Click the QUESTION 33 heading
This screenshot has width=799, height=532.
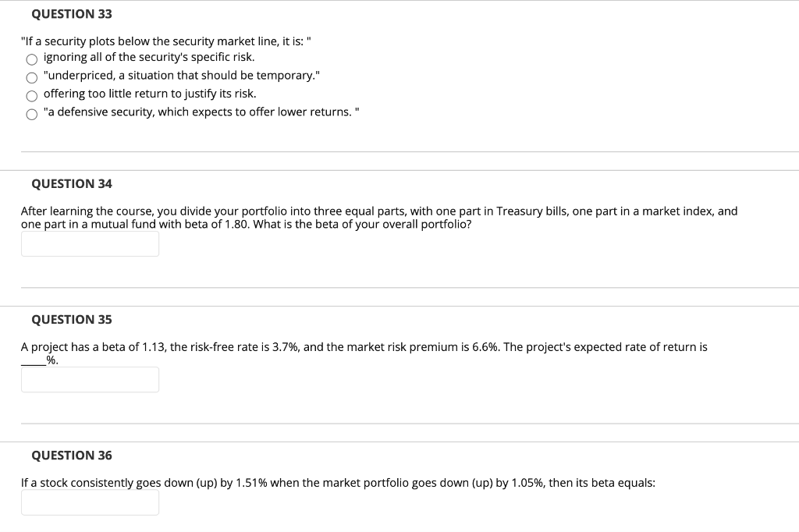[72, 13]
